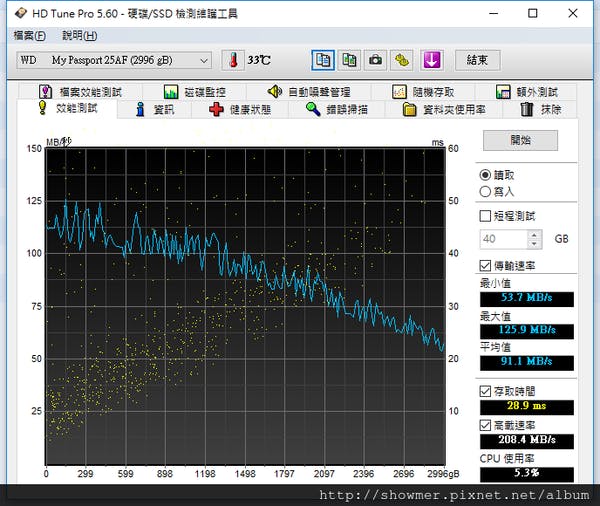Screen dimensions: 600x506
Task: Toggle the 傳輸速率 transfer rate checkbox
Action: click(x=486, y=266)
